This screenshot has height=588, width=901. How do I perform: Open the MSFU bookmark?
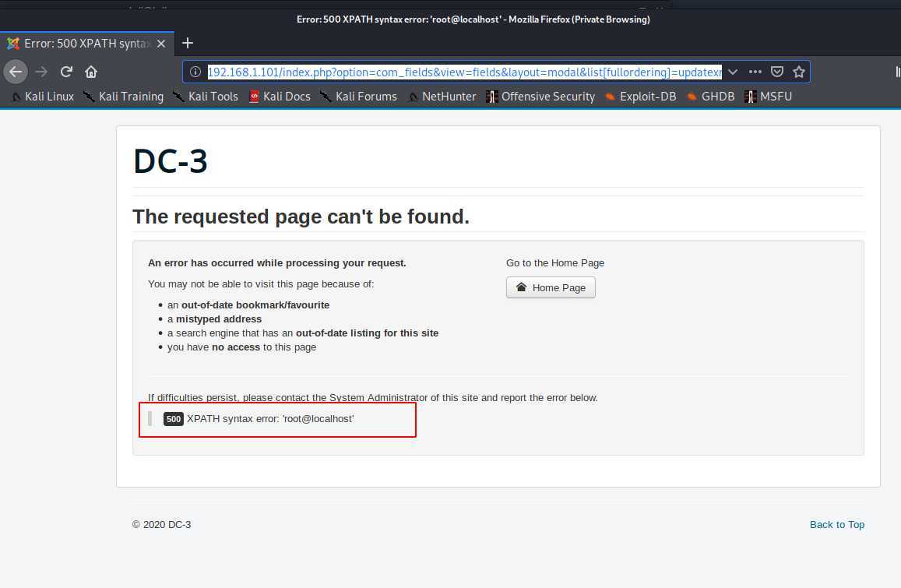click(x=769, y=97)
